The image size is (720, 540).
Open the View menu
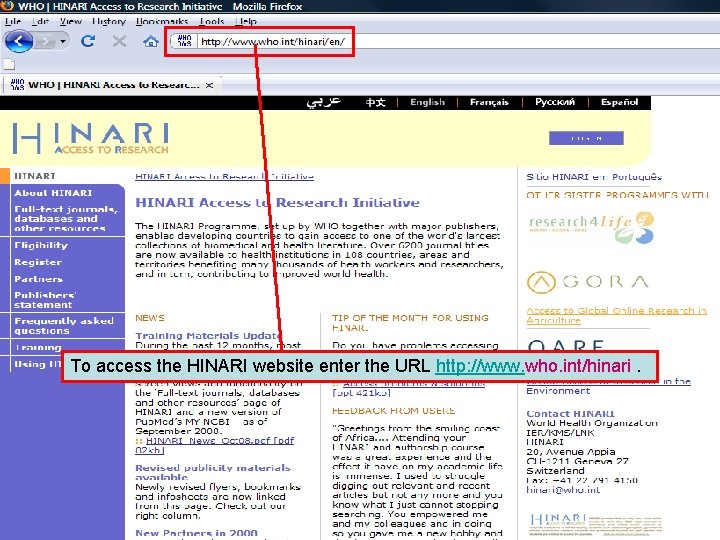pos(71,21)
